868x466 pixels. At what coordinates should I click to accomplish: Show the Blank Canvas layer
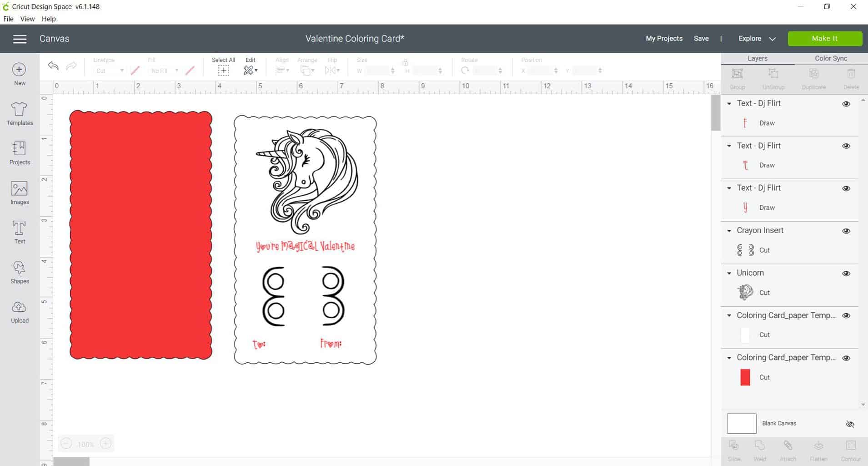(850, 424)
